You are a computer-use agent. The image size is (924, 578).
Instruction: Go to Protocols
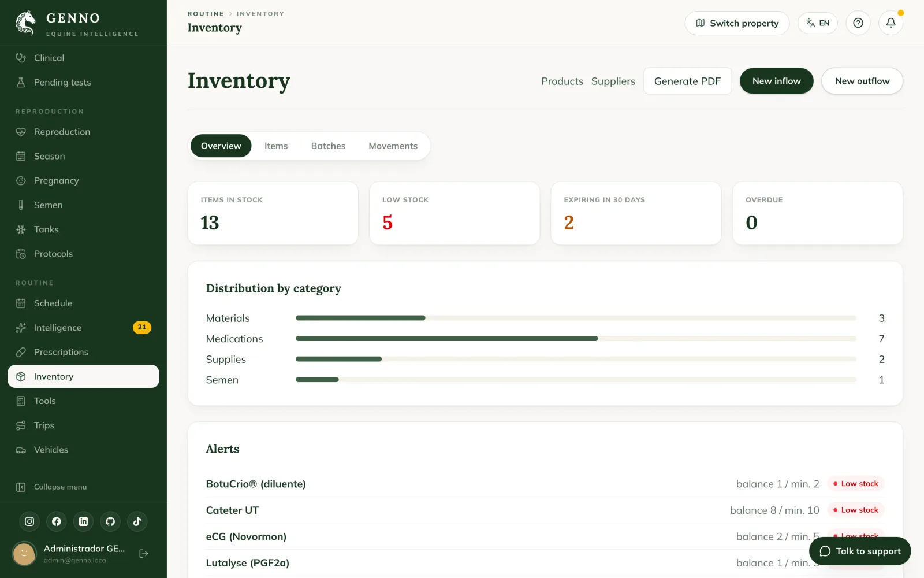pyautogui.click(x=83, y=254)
